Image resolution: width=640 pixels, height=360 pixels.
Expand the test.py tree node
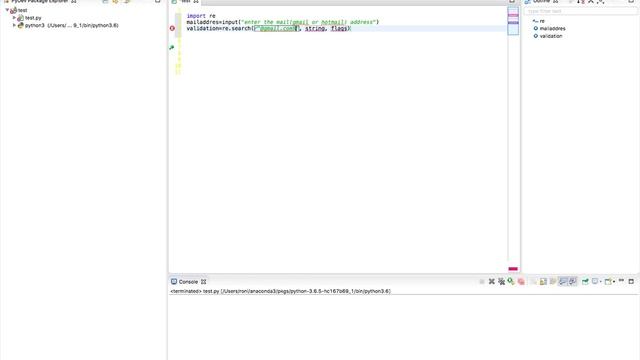14,18
